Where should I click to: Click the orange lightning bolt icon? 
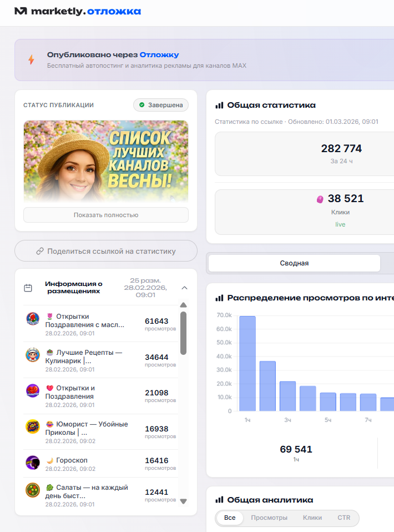[x=31, y=59]
